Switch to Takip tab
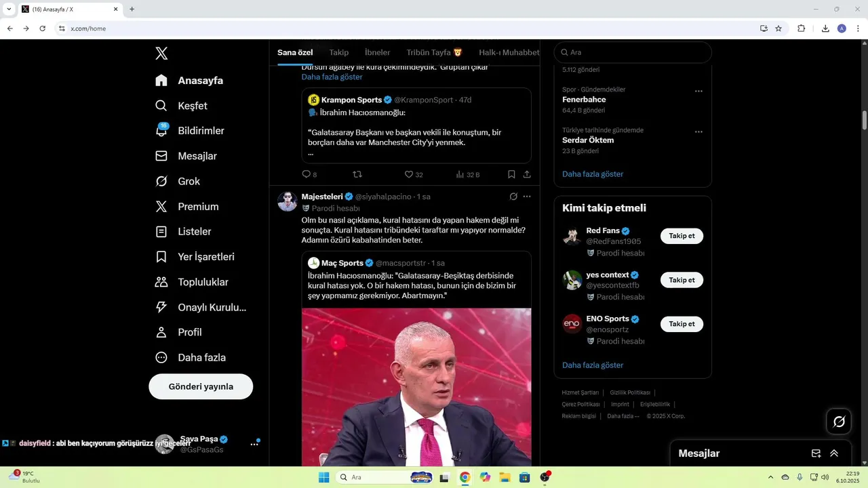The height and width of the screenshot is (488, 868). coord(339,52)
